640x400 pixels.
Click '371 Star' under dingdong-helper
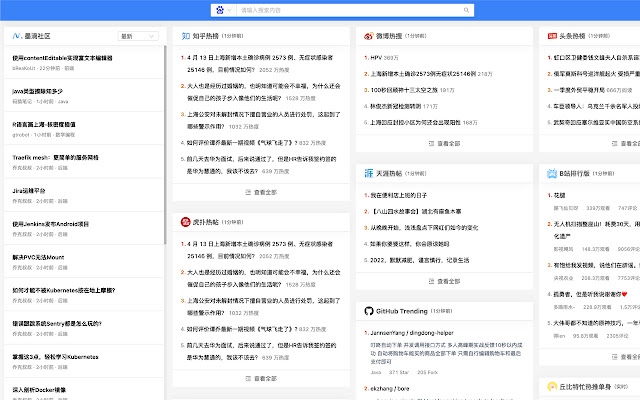click(x=399, y=372)
